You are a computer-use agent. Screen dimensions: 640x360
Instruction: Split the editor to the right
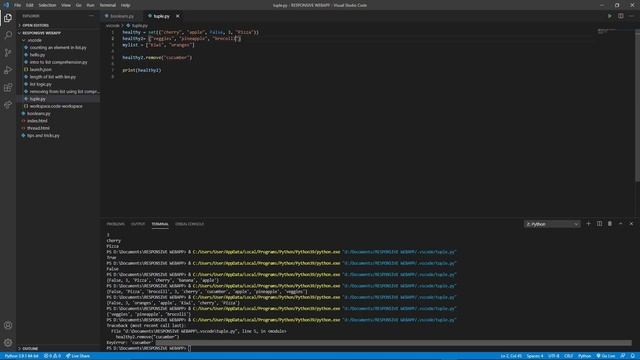pos(620,16)
